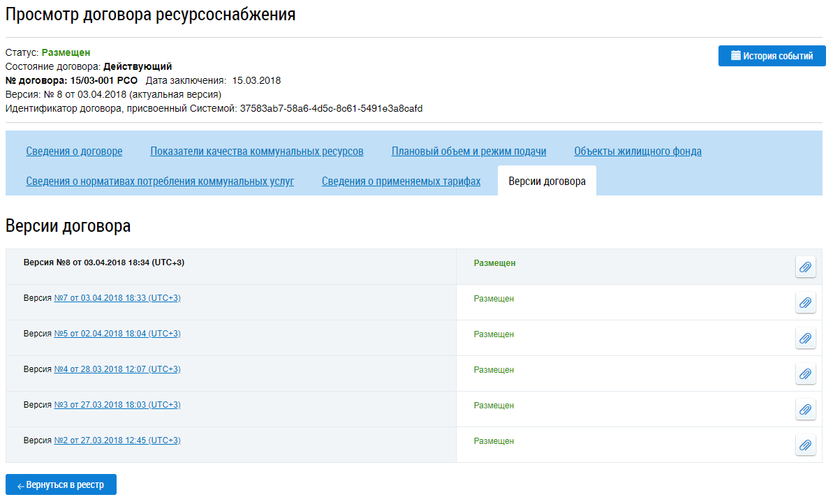Show attachments of version №2
This screenshot has width=833, height=504.
click(x=805, y=445)
